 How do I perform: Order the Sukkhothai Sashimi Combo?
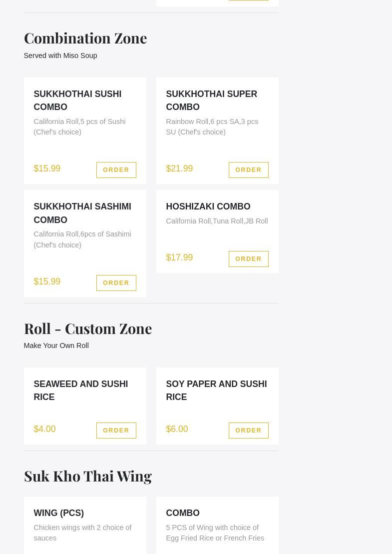click(x=116, y=283)
